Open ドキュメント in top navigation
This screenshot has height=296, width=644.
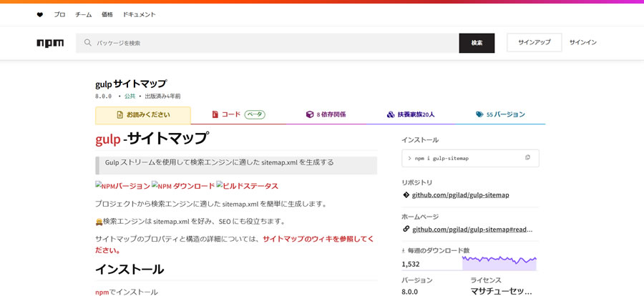pos(140,14)
